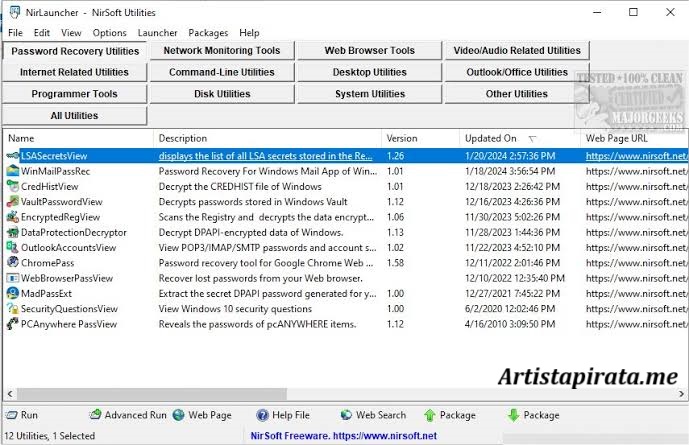
Task: Open Video/Audio Related Utilities category
Action: click(517, 51)
